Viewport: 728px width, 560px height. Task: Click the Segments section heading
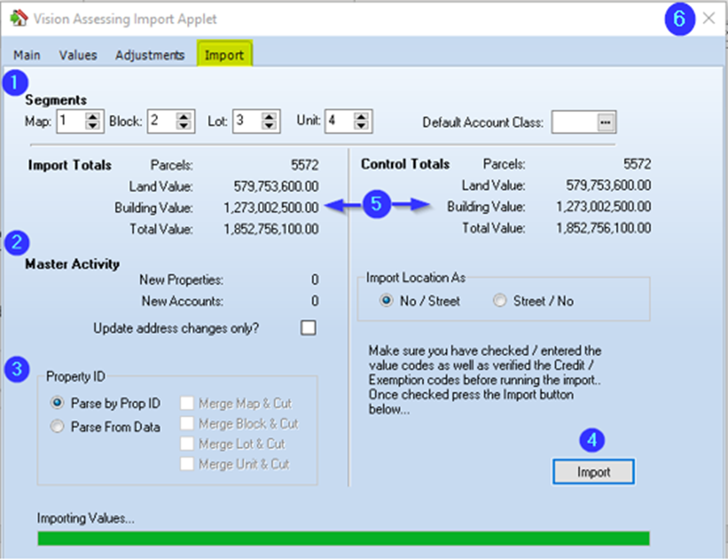coord(55,100)
